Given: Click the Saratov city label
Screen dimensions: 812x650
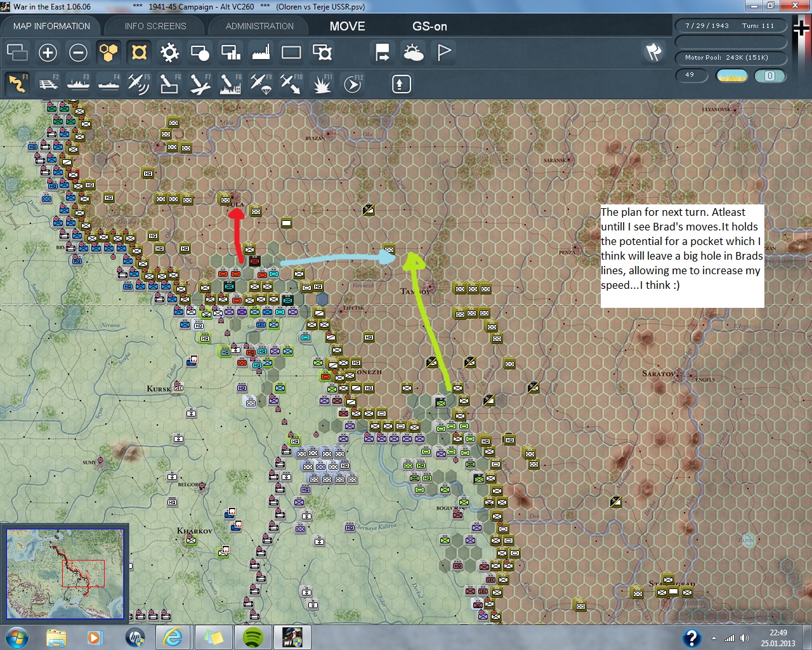Looking at the screenshot, I should tap(658, 373).
